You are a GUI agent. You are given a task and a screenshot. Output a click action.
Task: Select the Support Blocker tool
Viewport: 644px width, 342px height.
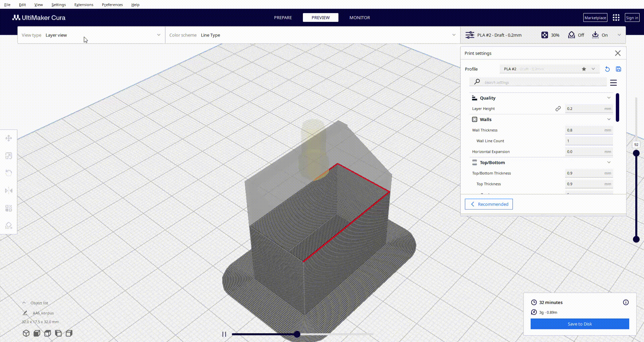9,225
